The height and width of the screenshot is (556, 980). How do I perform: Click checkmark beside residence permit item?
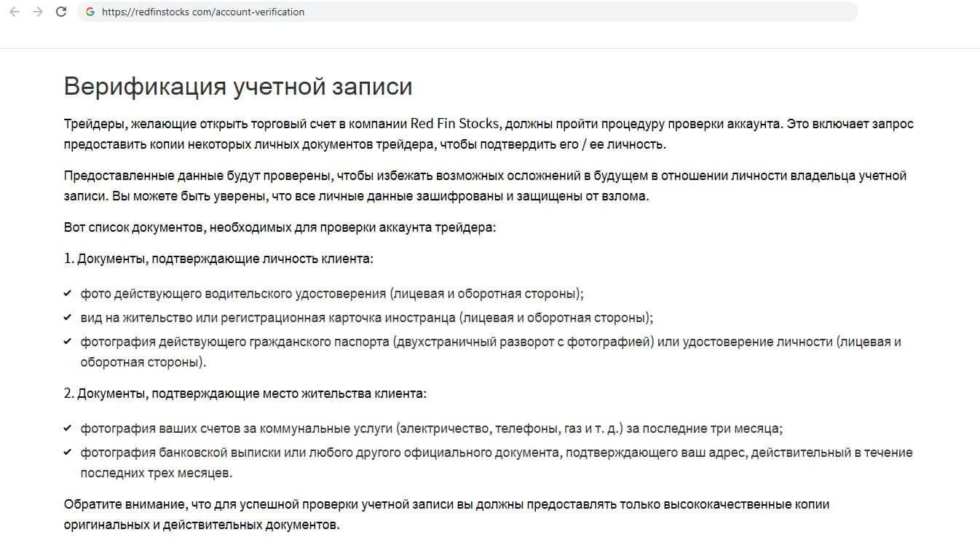click(68, 318)
